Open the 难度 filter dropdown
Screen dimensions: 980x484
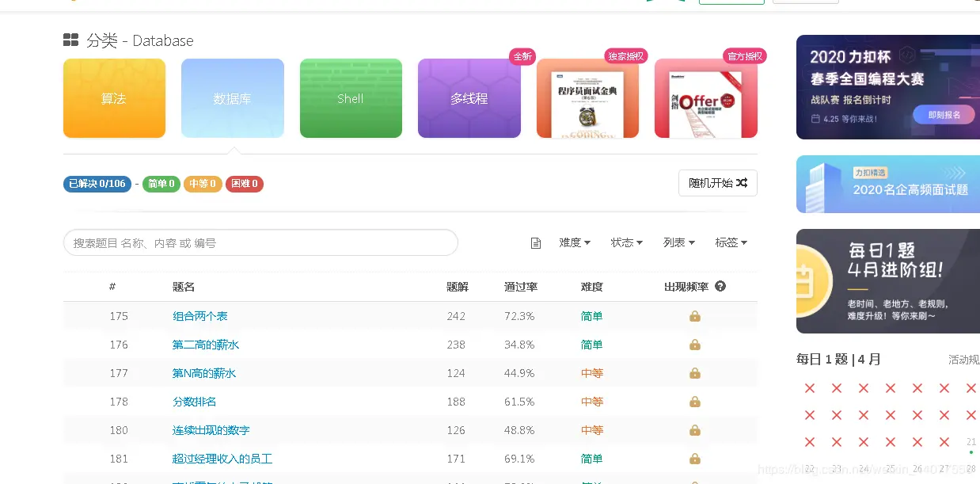[574, 242]
